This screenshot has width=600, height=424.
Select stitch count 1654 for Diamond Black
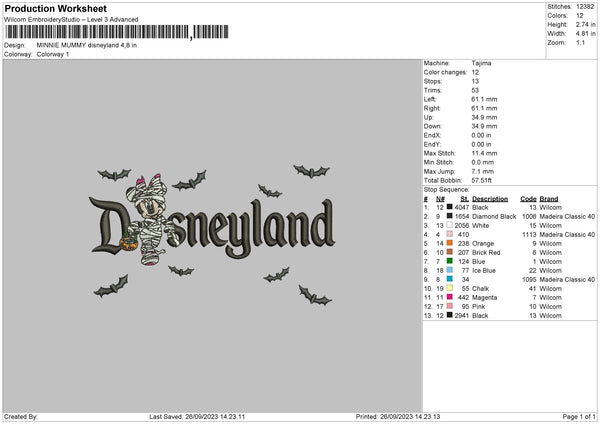[x=461, y=217]
